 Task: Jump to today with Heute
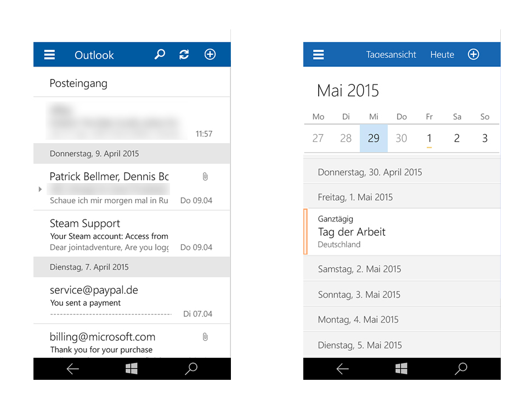click(442, 55)
